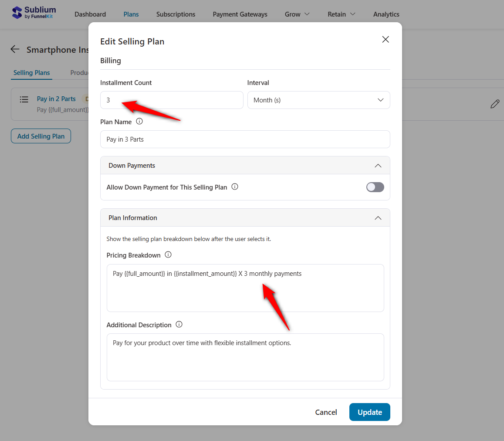Screen dimensions: 504x441
Task: Click the Update button
Action: point(369,412)
